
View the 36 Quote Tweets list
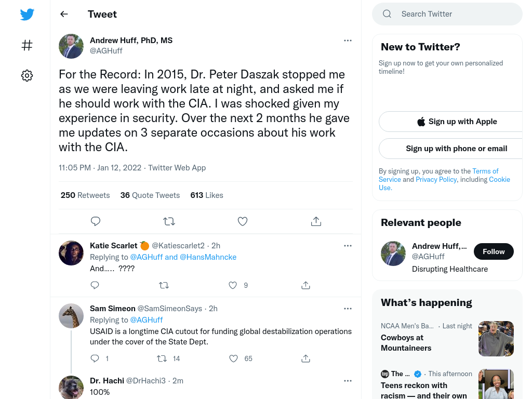(150, 195)
